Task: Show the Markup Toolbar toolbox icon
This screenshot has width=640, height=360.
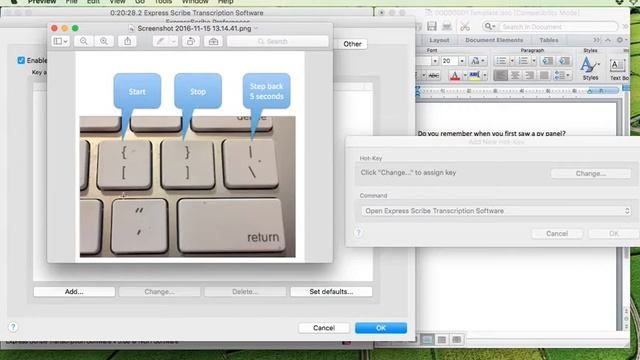Action: (x=213, y=41)
